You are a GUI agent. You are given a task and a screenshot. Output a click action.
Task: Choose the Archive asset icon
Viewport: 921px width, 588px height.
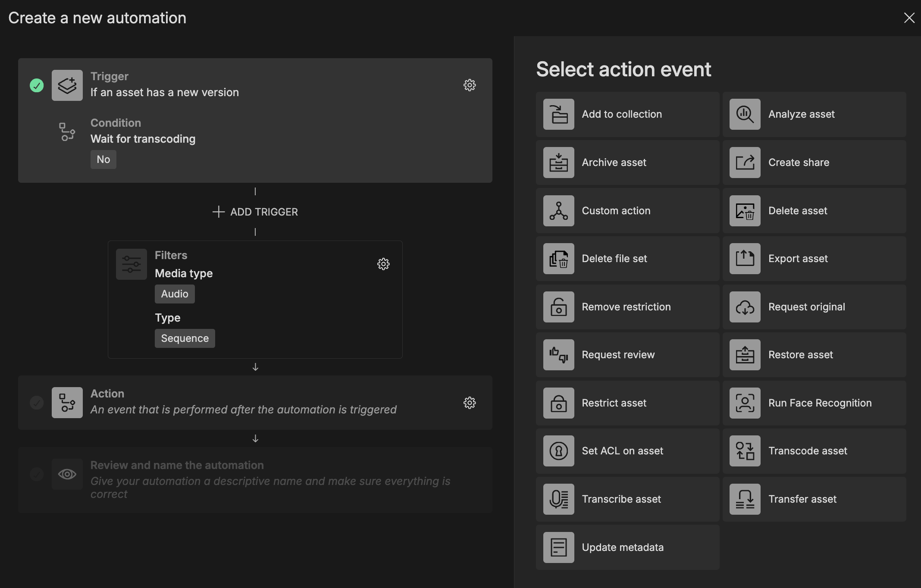pyautogui.click(x=558, y=163)
